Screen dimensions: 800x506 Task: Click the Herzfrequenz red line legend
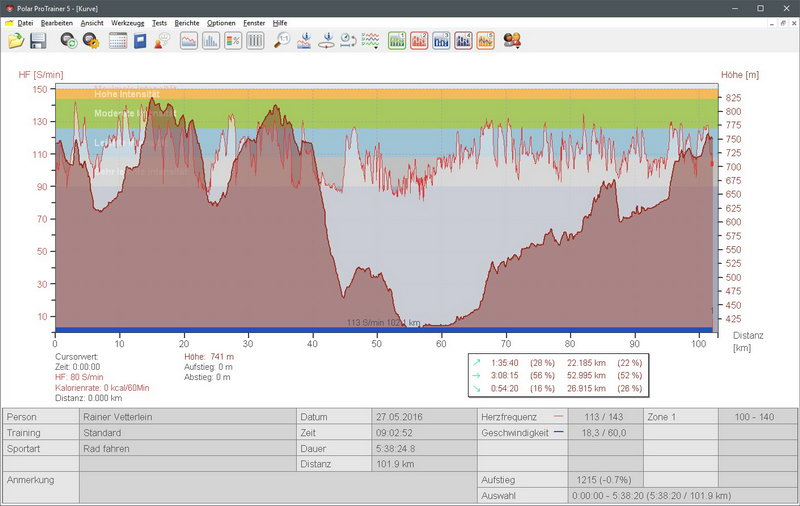coord(557,416)
